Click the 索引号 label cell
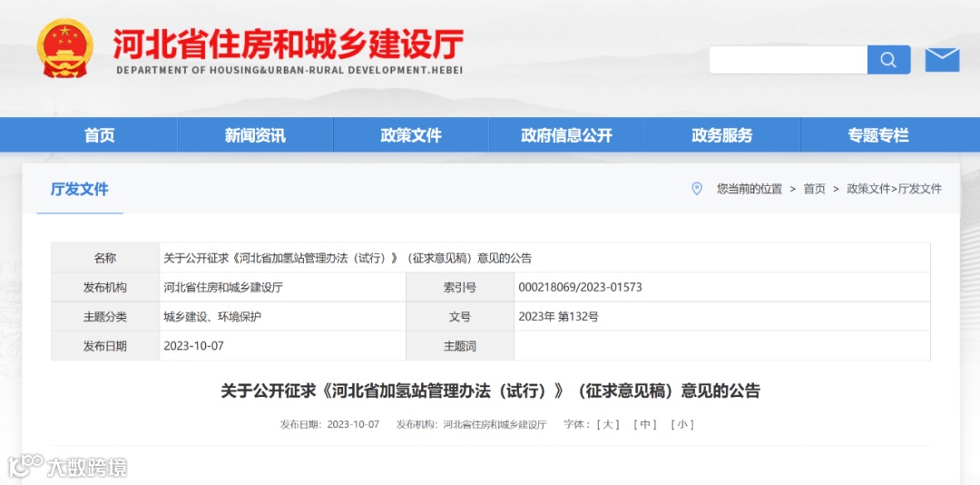The image size is (980, 485). [x=460, y=288]
